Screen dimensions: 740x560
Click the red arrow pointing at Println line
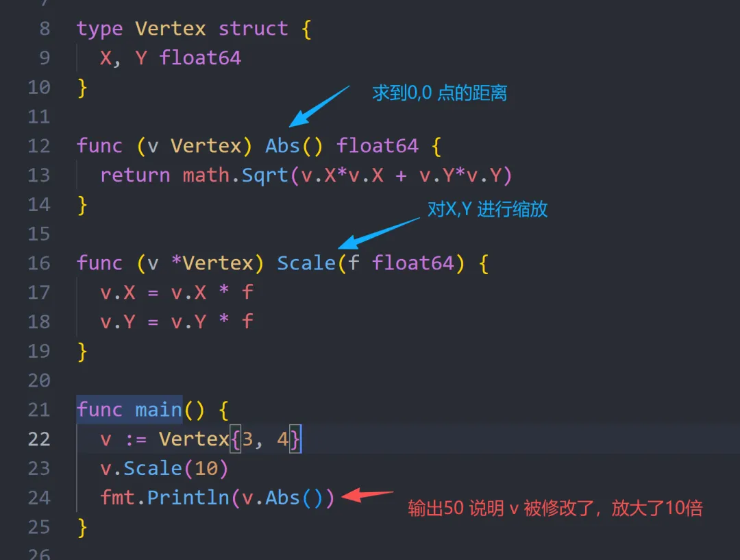367,496
